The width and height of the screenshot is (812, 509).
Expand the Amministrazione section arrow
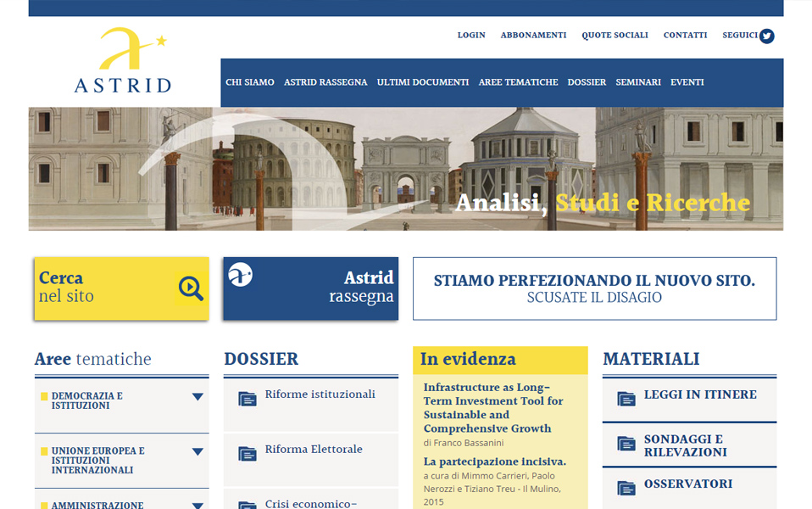(197, 505)
